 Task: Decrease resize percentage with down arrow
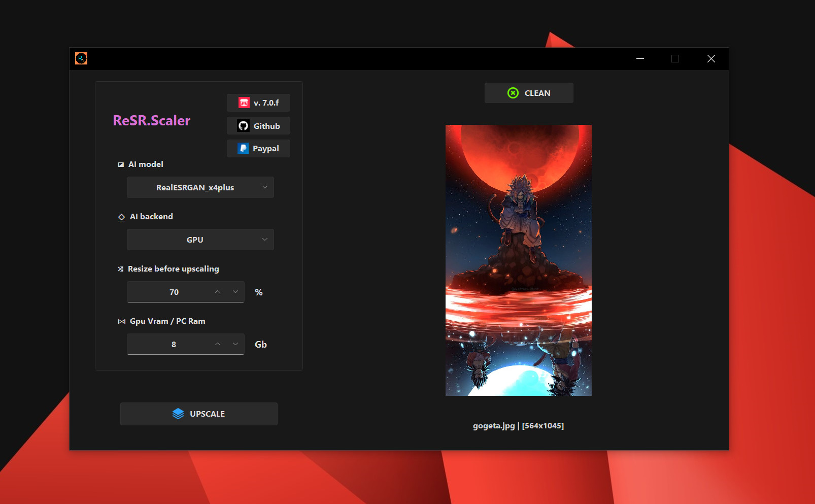[235, 292]
